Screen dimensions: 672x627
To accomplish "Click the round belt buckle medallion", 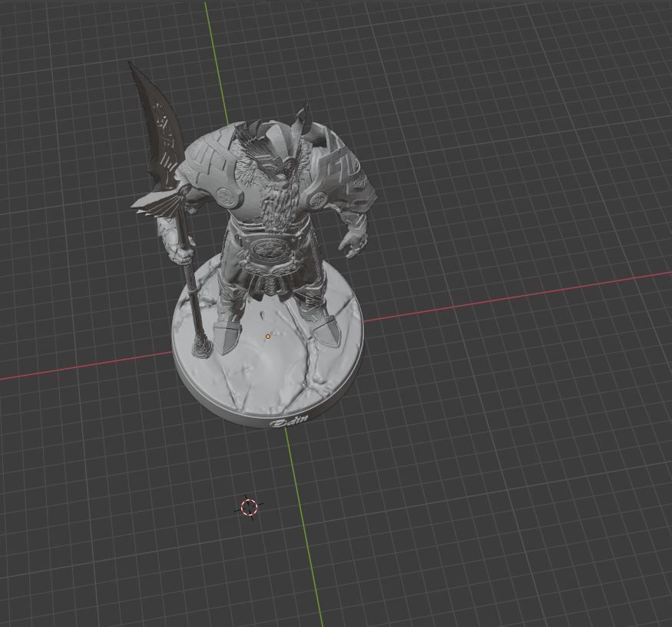I will [270, 250].
